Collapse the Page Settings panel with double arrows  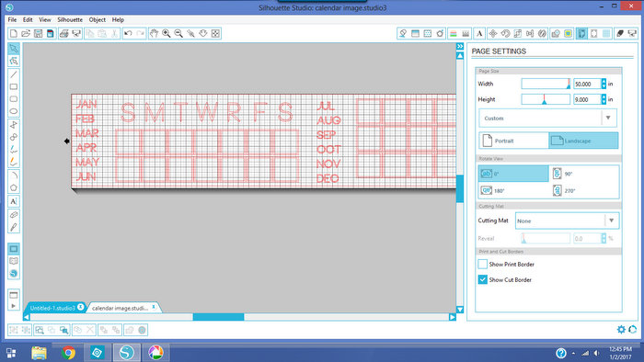click(460, 46)
